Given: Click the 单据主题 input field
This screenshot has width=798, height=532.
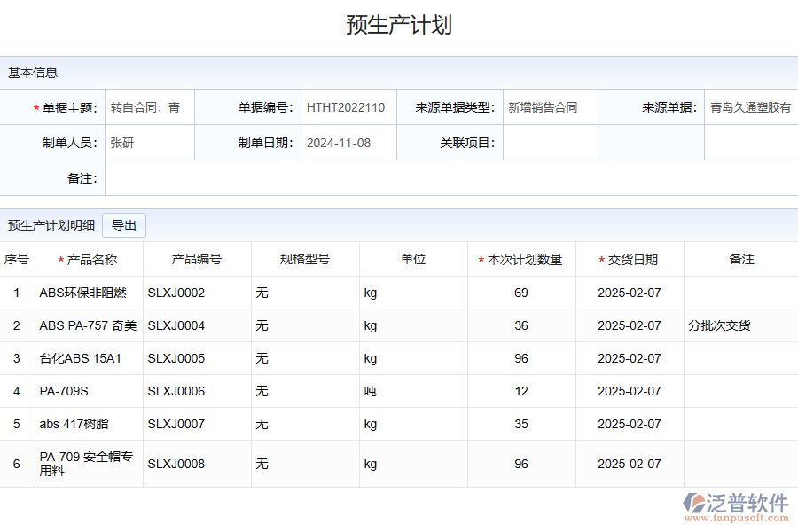Looking at the screenshot, I should [149, 107].
